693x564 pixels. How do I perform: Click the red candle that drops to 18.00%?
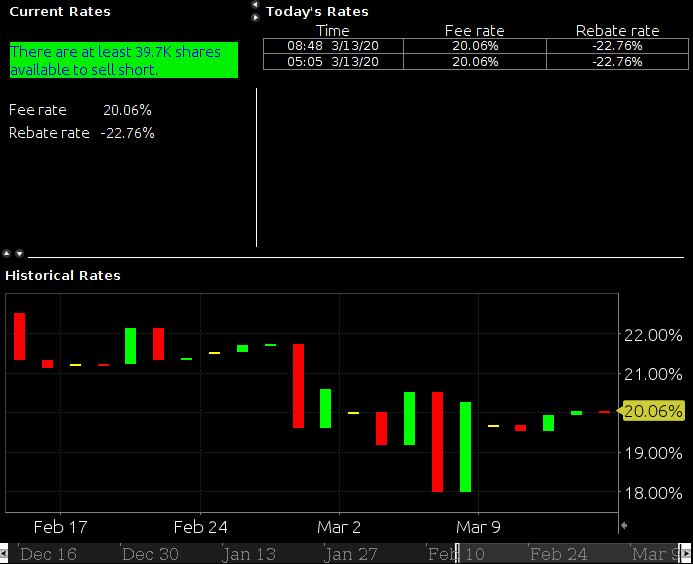(438, 442)
